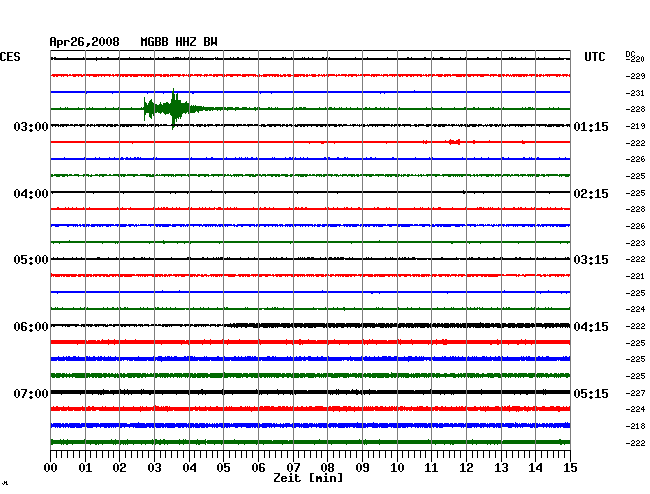
Task: Select the 04:00 local time label
Action: tap(31, 194)
